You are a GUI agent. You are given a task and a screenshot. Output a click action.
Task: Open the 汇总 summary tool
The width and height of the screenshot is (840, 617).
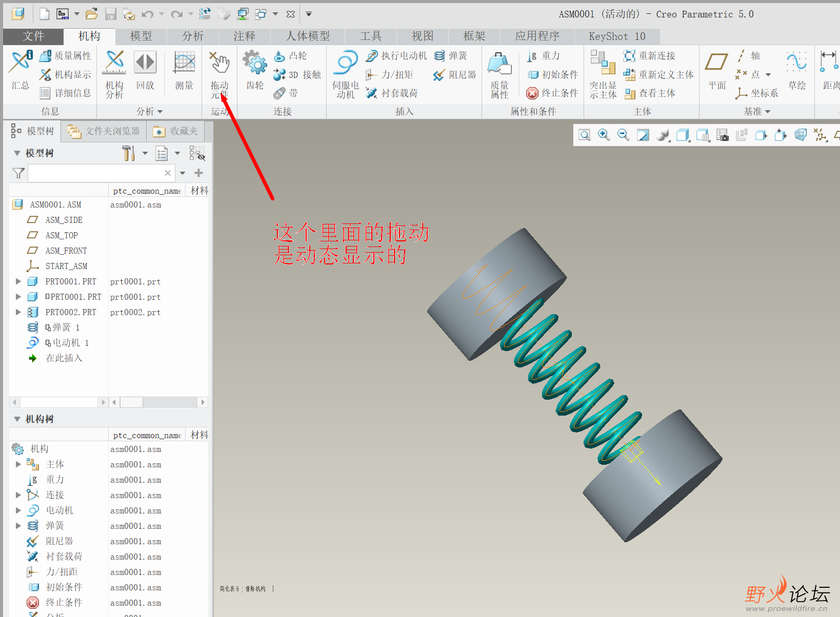(21, 70)
